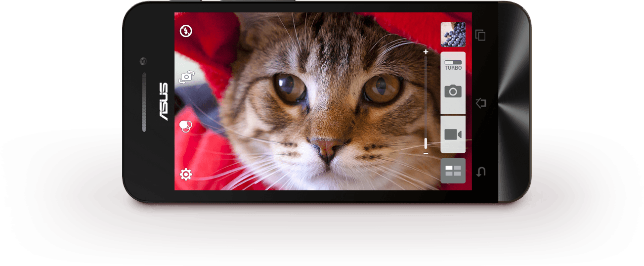This screenshot has height=266, width=644.
Task: Tap the cat's left eye to focus
Action: pyautogui.click(x=290, y=86)
